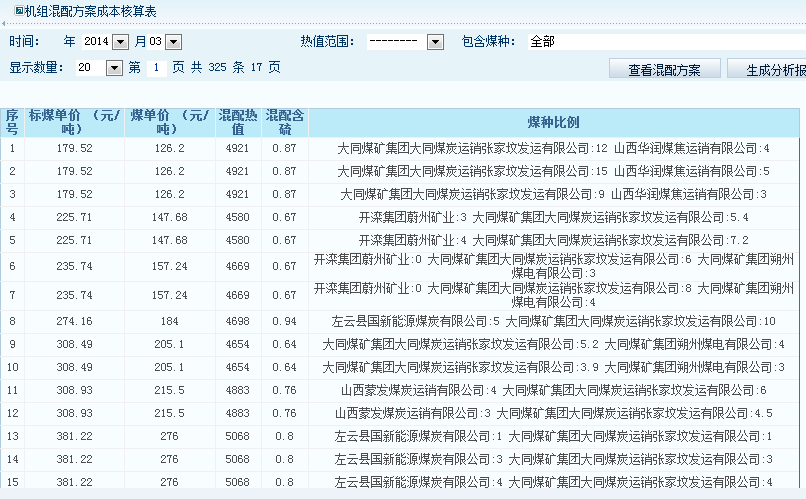Click the 274.16 price cell in row 8

pyautogui.click(x=75, y=321)
